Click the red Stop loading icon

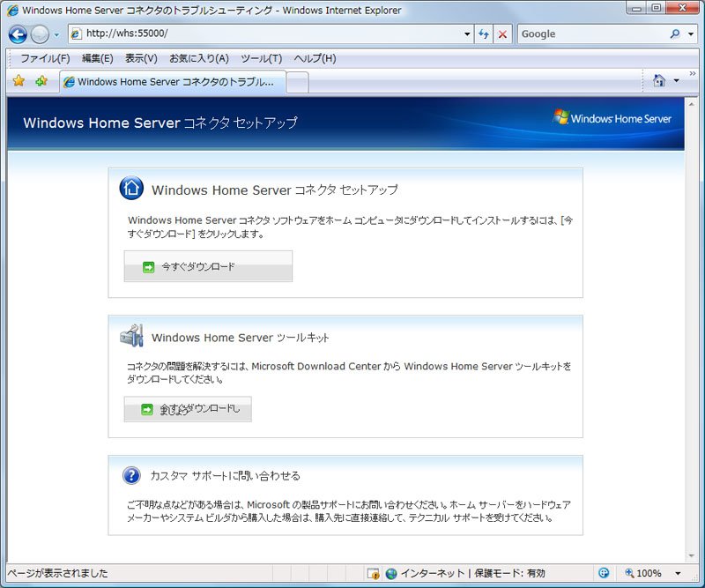(502, 34)
